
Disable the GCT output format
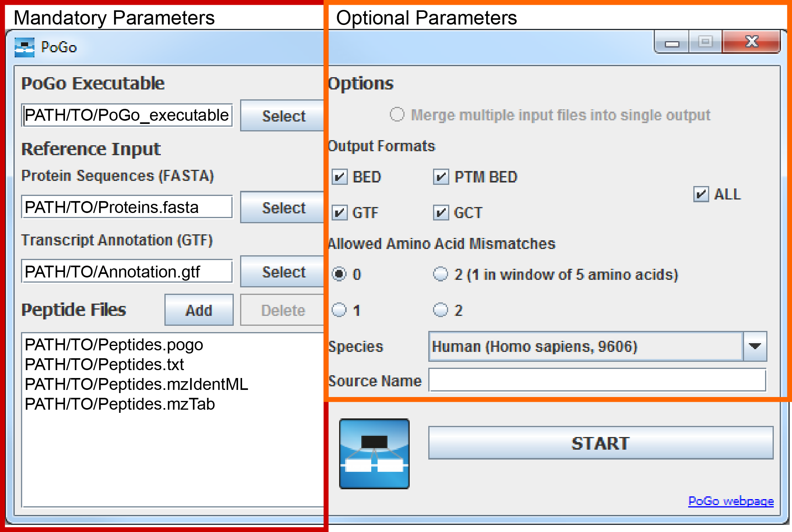click(x=441, y=213)
